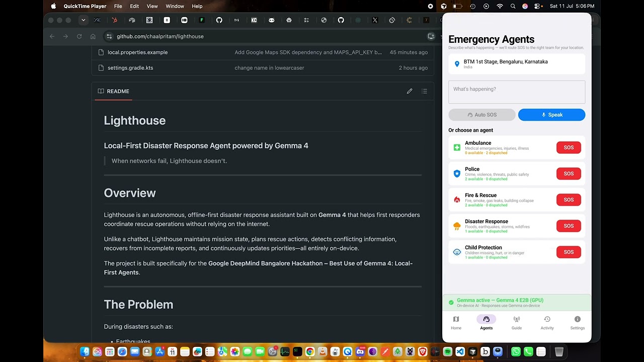Viewport: 644px width, 362px height.
Task: Open Discord from the Dock
Action: (360, 351)
